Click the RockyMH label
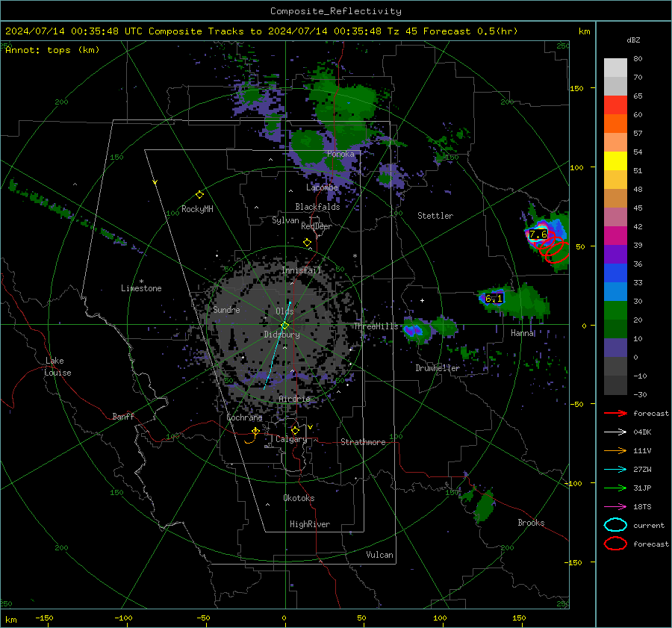The height and width of the screenshot is (628, 672). click(x=197, y=209)
